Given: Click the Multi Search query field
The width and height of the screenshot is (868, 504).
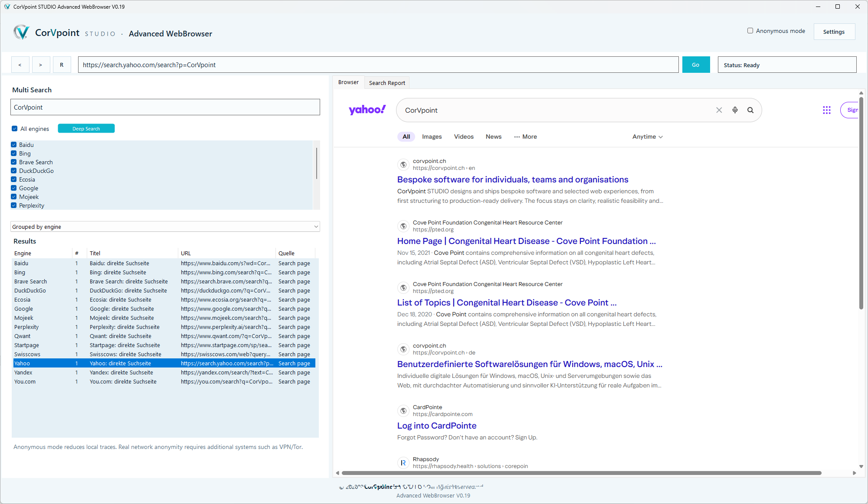Looking at the screenshot, I should pos(165,107).
